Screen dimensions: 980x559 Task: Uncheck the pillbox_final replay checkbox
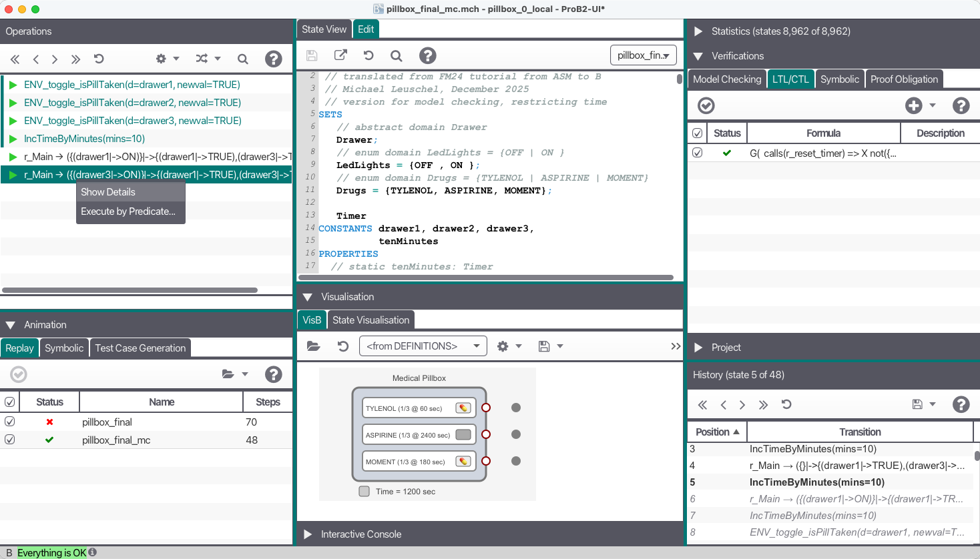point(10,422)
